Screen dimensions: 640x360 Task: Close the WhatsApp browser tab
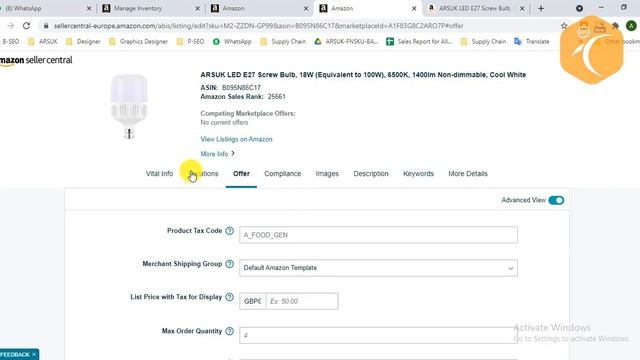click(89, 8)
